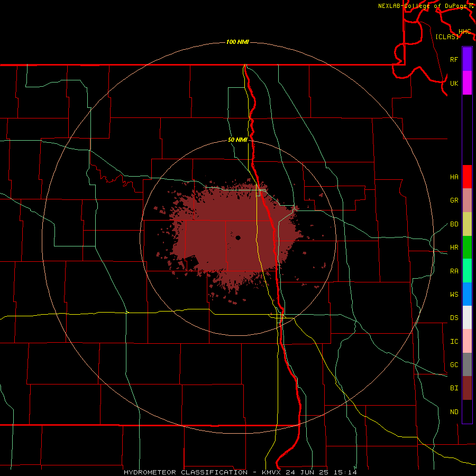Select the pink IC color swatch

click(x=467, y=341)
